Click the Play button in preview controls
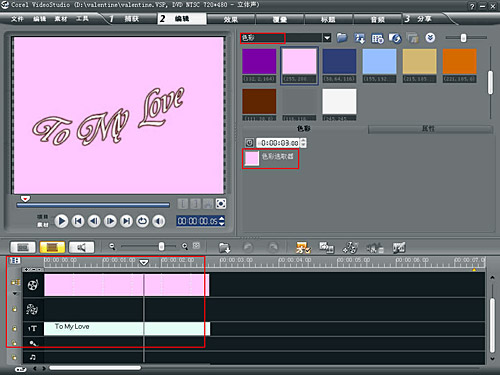Image resolution: width=500 pixels, height=375 pixels. click(x=61, y=221)
